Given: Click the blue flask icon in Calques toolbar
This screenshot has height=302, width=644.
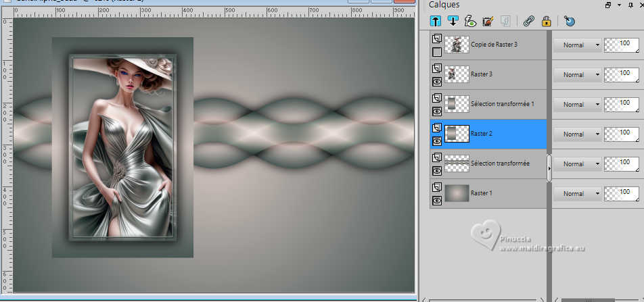Looking at the screenshot, I should [x=570, y=21].
